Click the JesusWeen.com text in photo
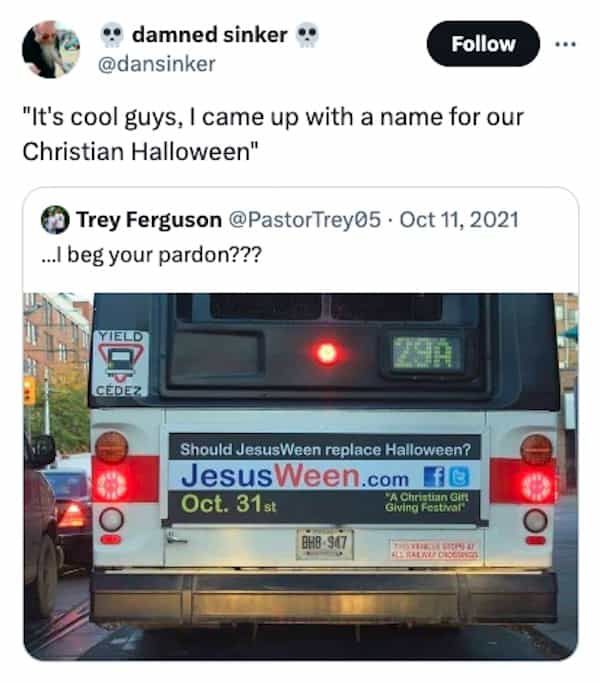Image resolution: width=600 pixels, height=683 pixels. point(295,476)
